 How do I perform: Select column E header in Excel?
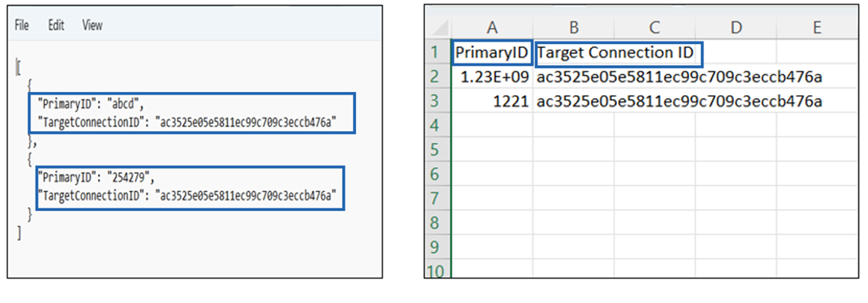click(817, 28)
